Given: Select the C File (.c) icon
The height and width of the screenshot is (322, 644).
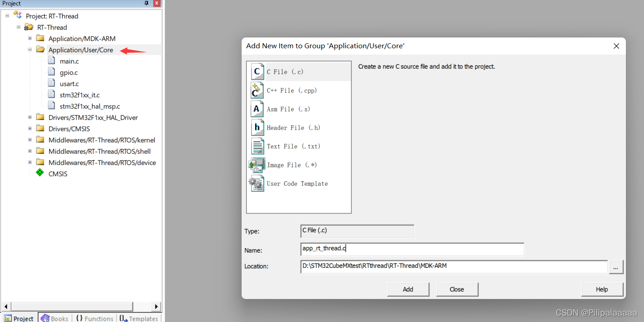Looking at the screenshot, I should point(257,72).
